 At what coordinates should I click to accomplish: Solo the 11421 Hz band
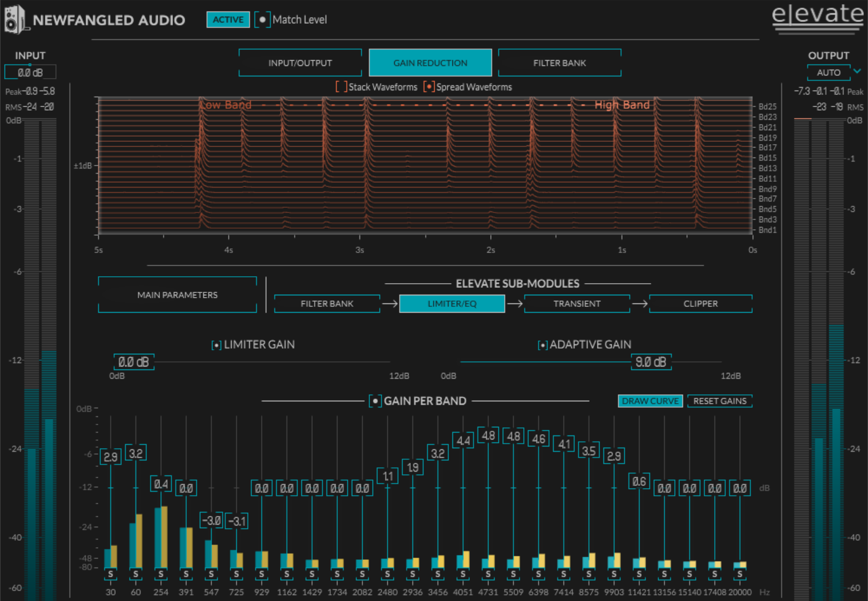[x=639, y=574]
